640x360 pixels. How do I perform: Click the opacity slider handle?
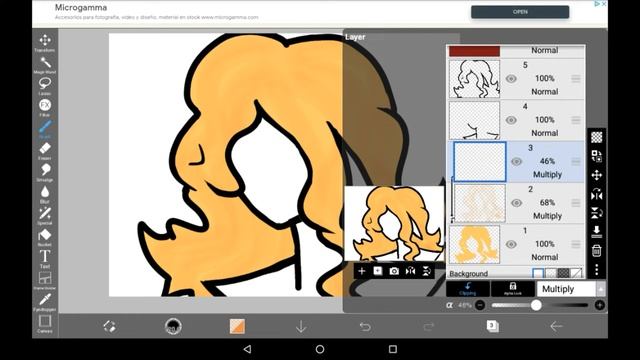pos(536,305)
